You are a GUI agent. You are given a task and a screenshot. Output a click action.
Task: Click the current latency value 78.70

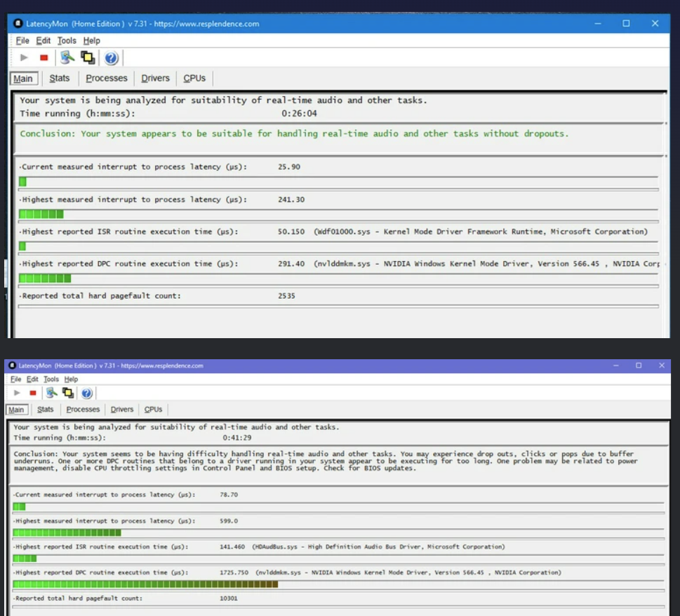pos(229,495)
